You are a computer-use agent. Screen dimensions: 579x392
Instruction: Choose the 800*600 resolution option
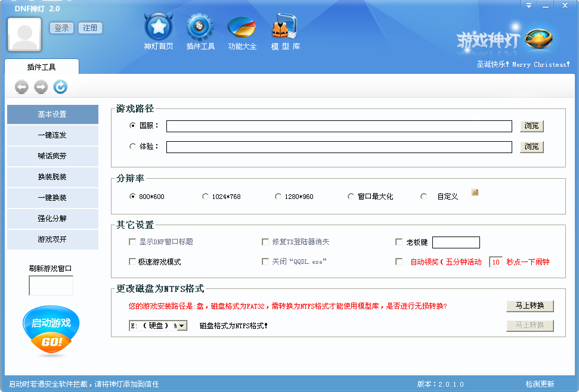click(132, 196)
